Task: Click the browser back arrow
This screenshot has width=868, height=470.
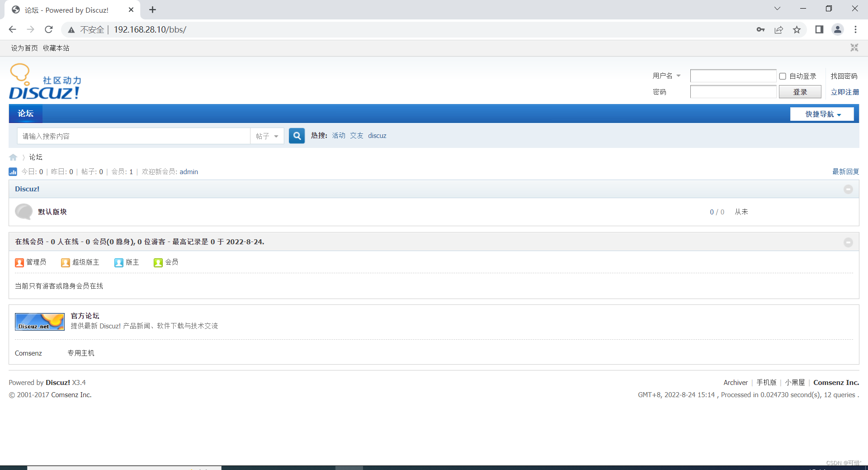Action: coord(13,29)
